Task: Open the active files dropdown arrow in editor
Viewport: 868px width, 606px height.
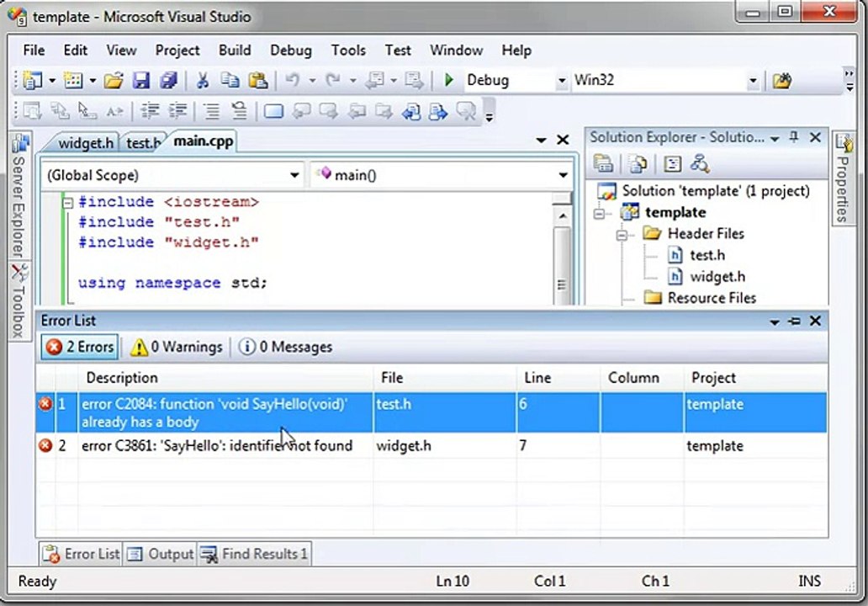Action: [542, 141]
